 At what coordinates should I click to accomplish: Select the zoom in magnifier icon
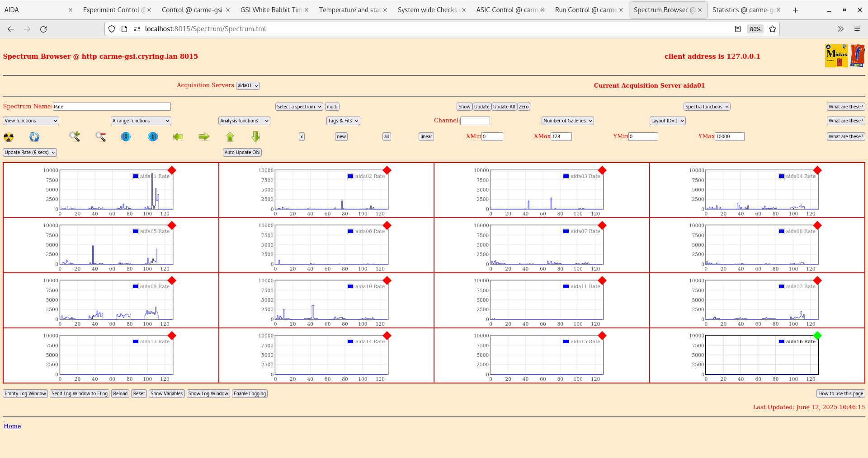point(74,137)
